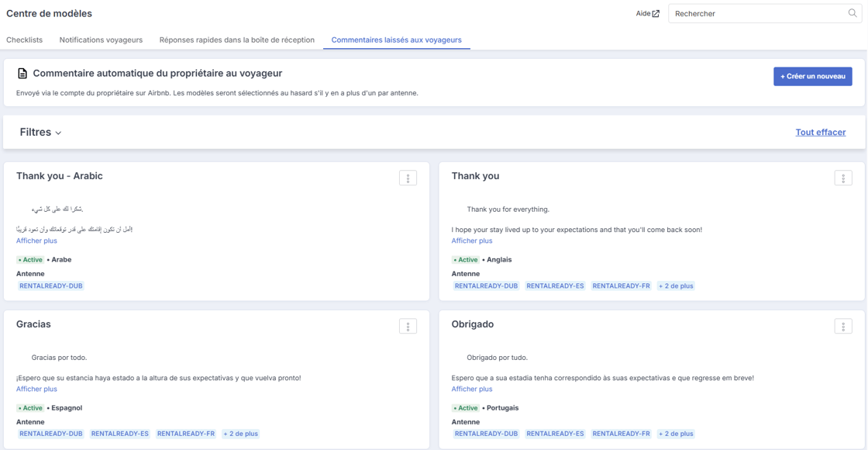This screenshot has height=450, width=868.
Task: Open the three-dot menu on Obrigado card
Action: point(843,327)
